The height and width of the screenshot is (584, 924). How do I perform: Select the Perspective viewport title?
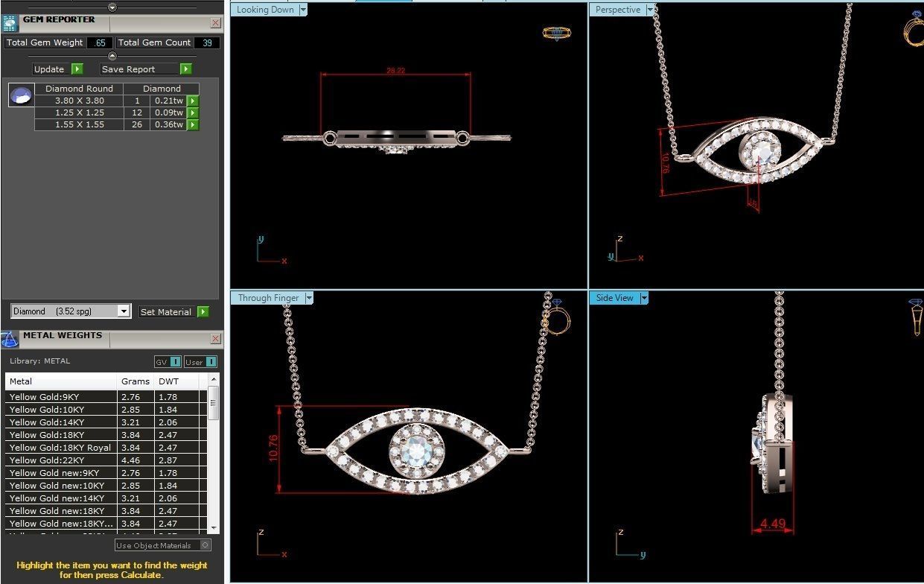coord(618,10)
